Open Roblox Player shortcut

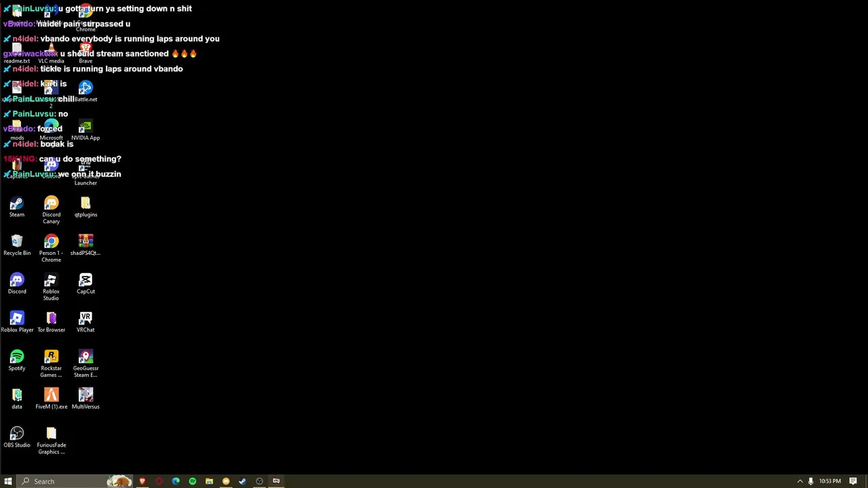pyautogui.click(x=17, y=323)
